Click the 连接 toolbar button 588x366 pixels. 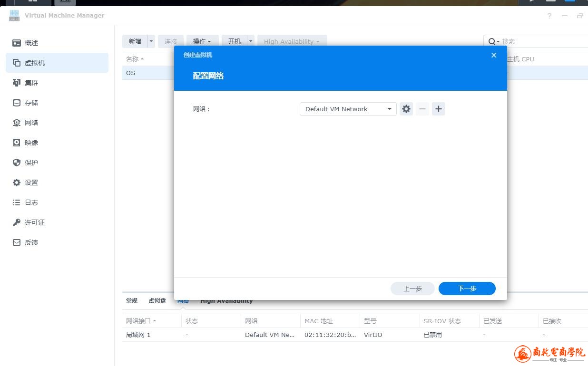point(171,41)
